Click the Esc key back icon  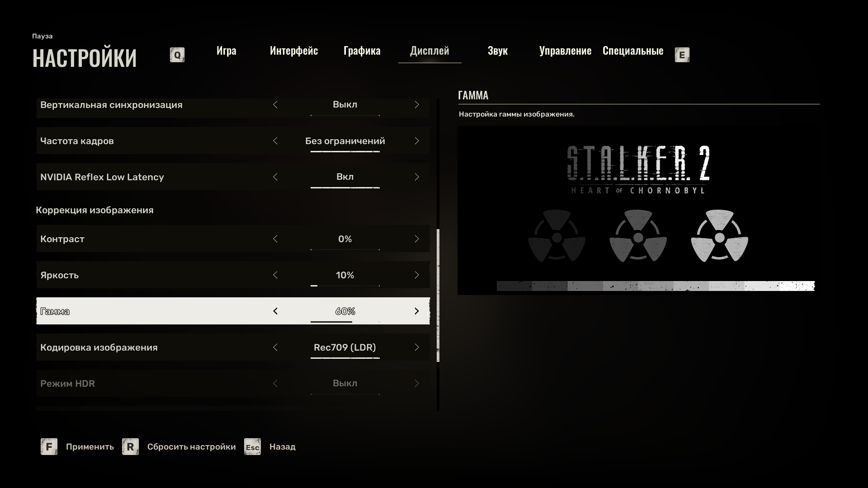pyautogui.click(x=252, y=447)
